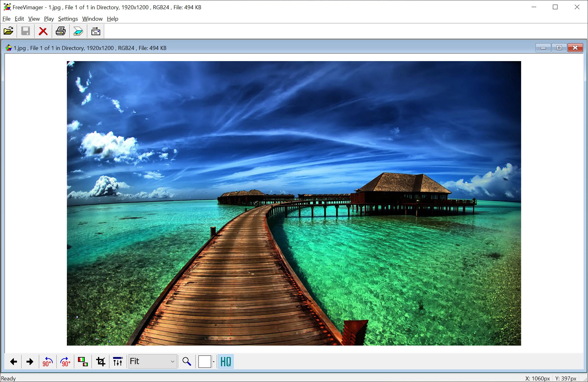Viewport: 588px width, 382px height.
Task: Open the Print dialog via printer icon
Action: [x=60, y=31]
